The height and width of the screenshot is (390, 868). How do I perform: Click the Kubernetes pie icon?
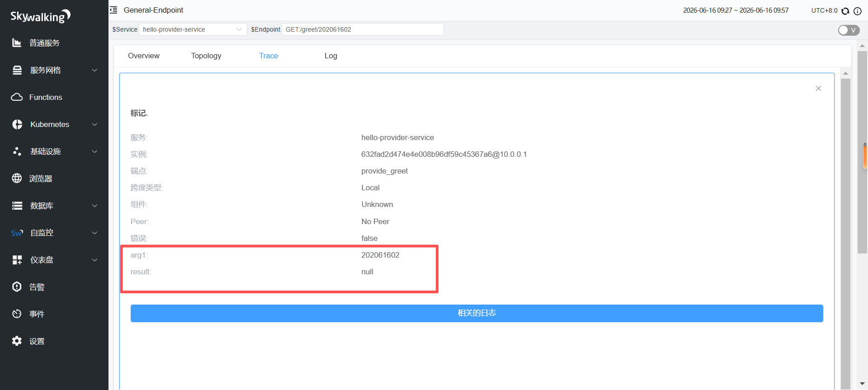17,124
